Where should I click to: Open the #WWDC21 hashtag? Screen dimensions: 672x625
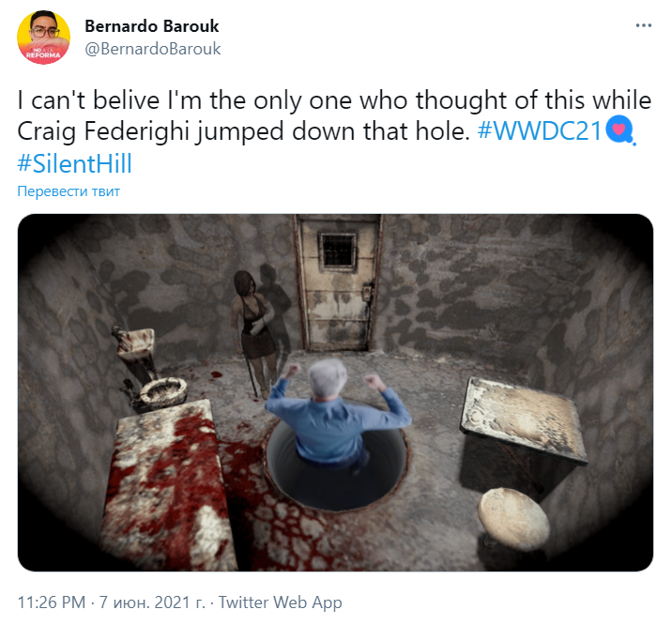pos(540,130)
